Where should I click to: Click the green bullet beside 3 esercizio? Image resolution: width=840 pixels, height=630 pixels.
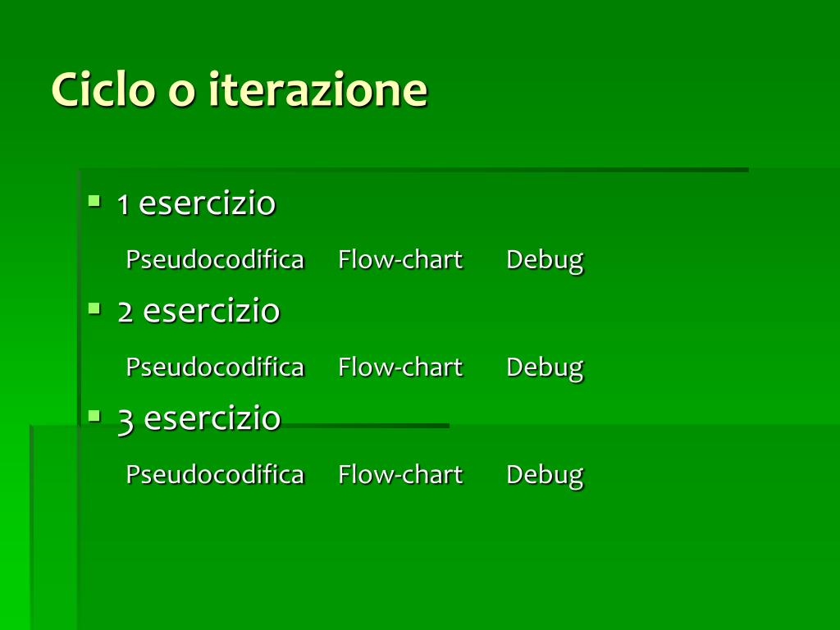94,416
